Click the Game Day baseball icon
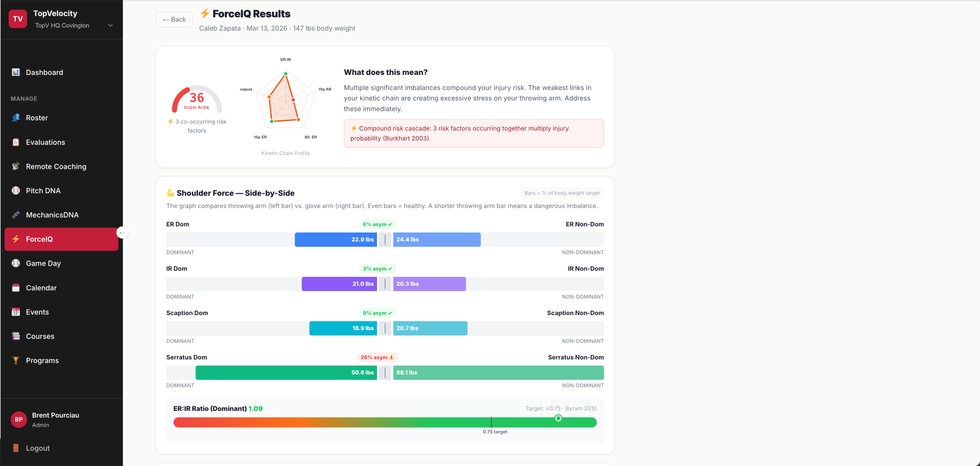The width and height of the screenshot is (980, 466). coord(16,263)
